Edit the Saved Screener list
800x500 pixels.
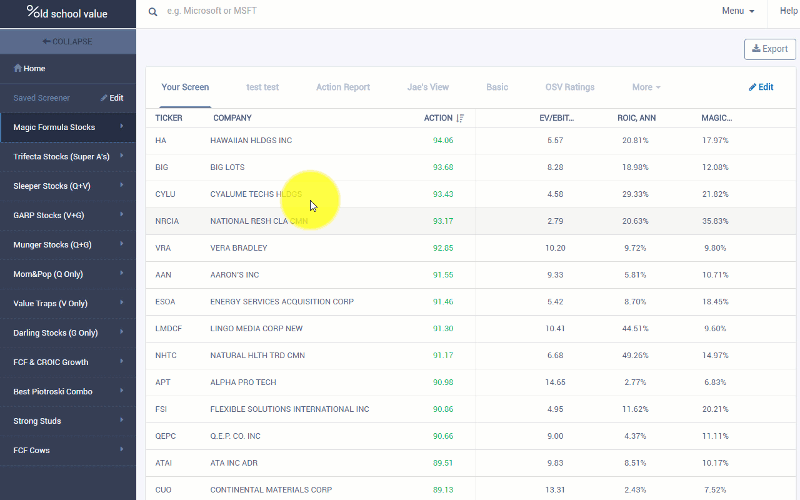click(112, 98)
